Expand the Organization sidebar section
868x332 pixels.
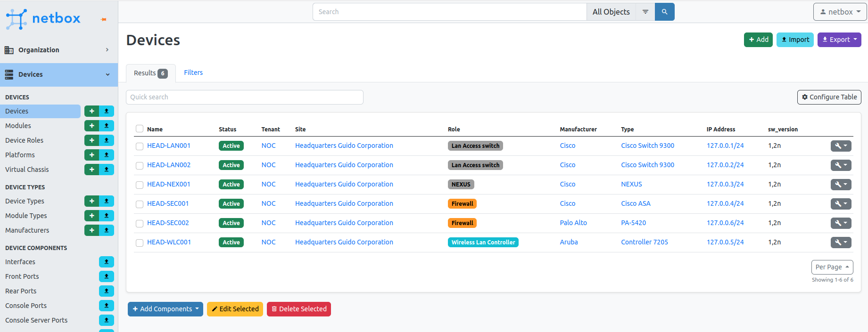59,50
